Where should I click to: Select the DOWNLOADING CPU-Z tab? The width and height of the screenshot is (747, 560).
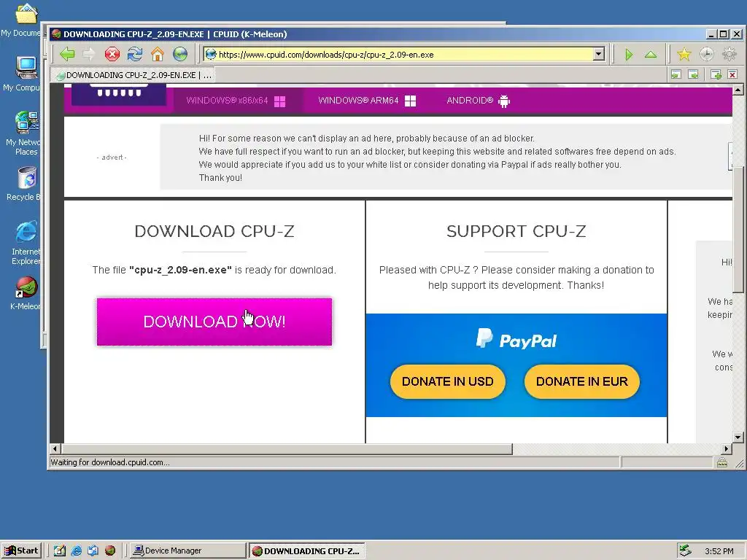pyautogui.click(x=133, y=75)
